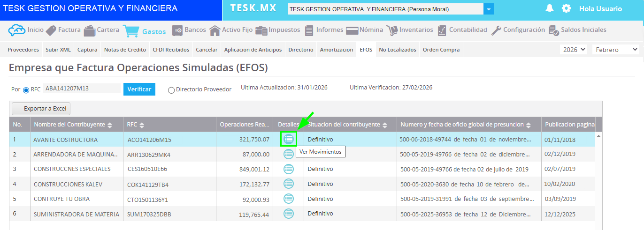Click the RFC input field
This screenshot has width=644, height=230.
(x=82, y=89)
